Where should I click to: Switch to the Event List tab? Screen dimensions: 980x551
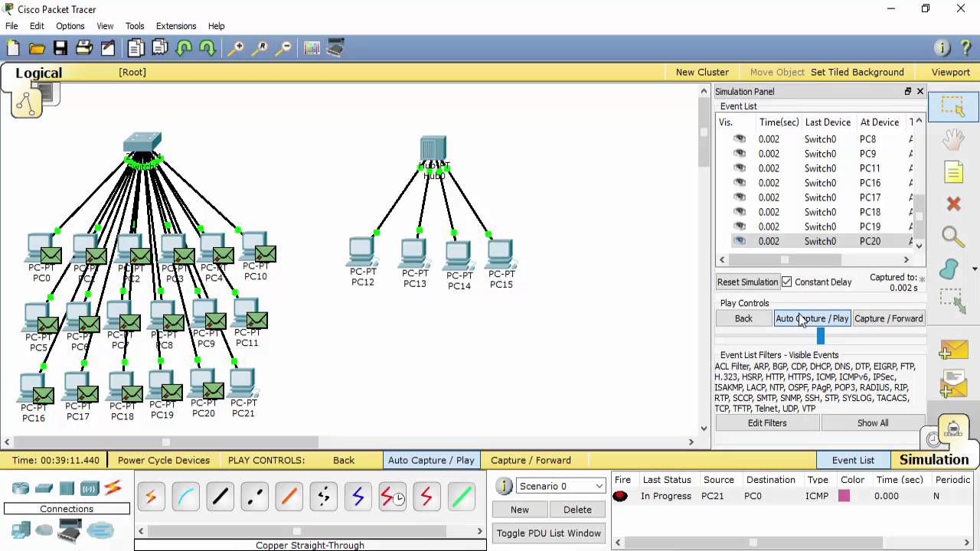coord(853,460)
